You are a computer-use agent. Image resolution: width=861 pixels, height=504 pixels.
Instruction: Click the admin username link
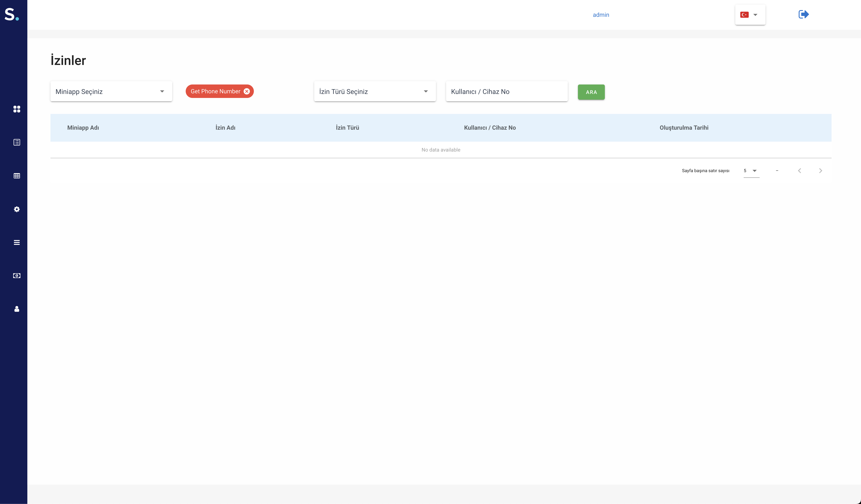[x=601, y=15]
